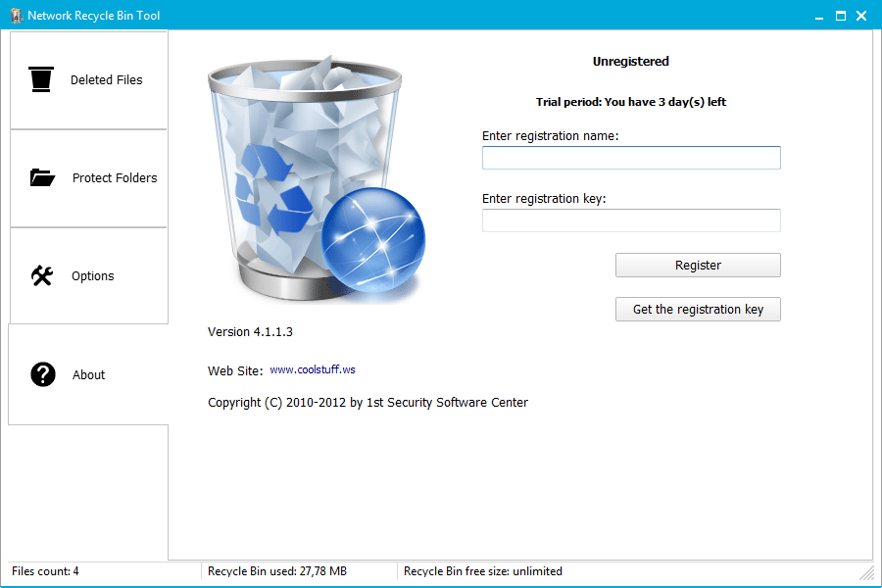
Task: Click the Web Site label
Action: click(x=235, y=371)
